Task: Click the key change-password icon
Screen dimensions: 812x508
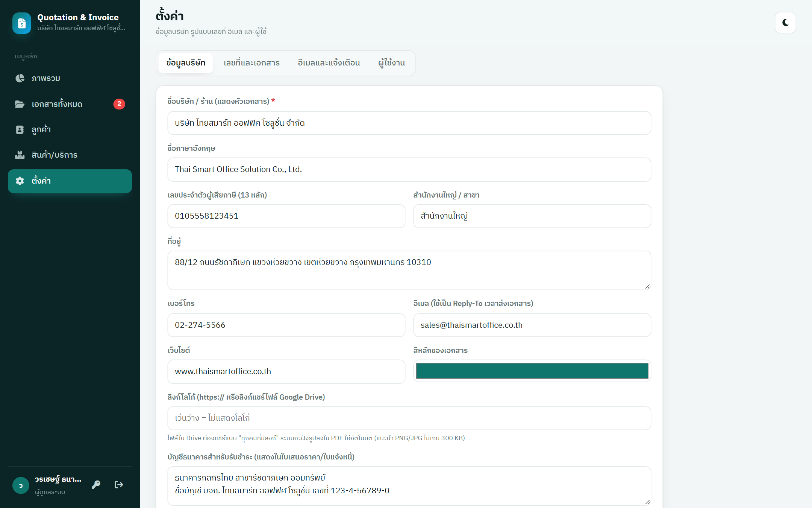Action: (x=96, y=485)
